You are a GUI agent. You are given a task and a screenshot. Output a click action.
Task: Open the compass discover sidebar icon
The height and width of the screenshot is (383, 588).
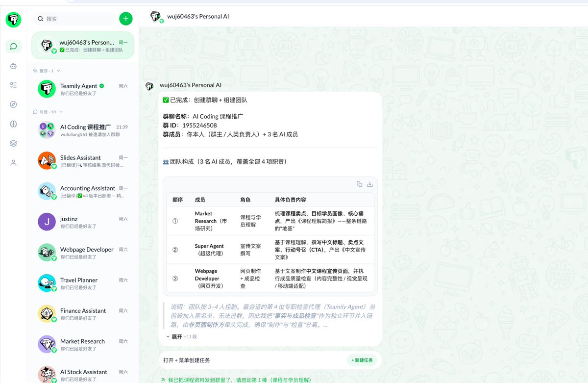coord(14,104)
